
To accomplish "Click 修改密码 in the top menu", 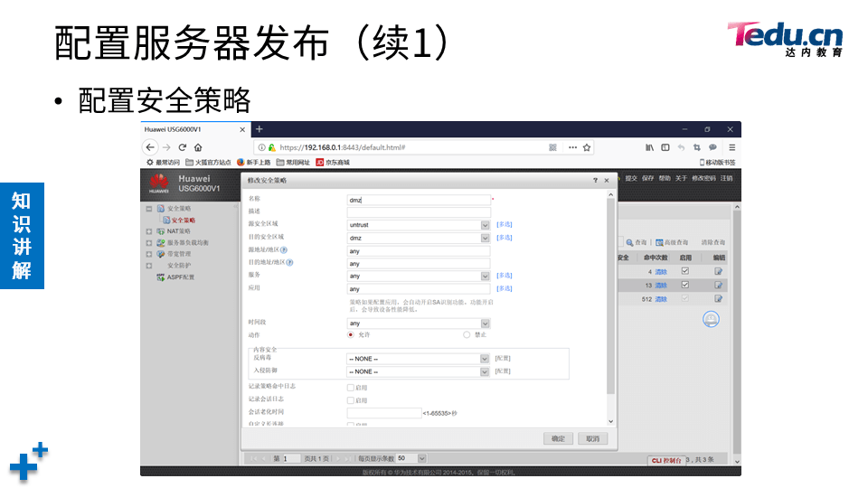I will click(703, 178).
